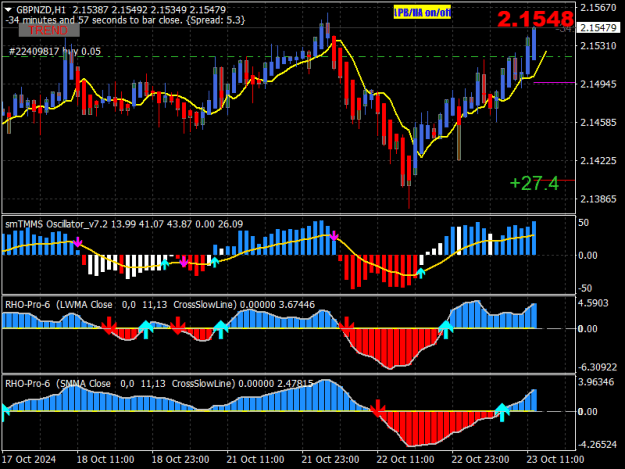Click the red down arrow near 18 Oct 11:00 in RHO-Pro-6 LWMA

108,326
